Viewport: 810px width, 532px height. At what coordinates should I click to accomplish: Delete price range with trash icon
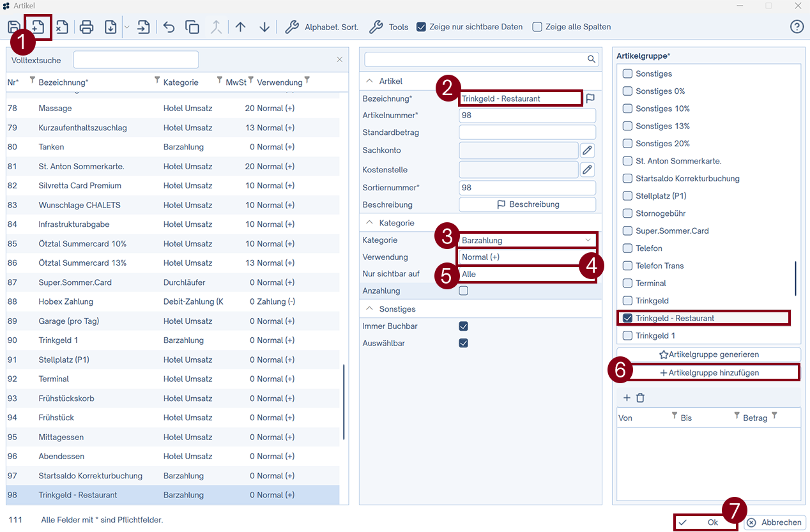(x=640, y=398)
